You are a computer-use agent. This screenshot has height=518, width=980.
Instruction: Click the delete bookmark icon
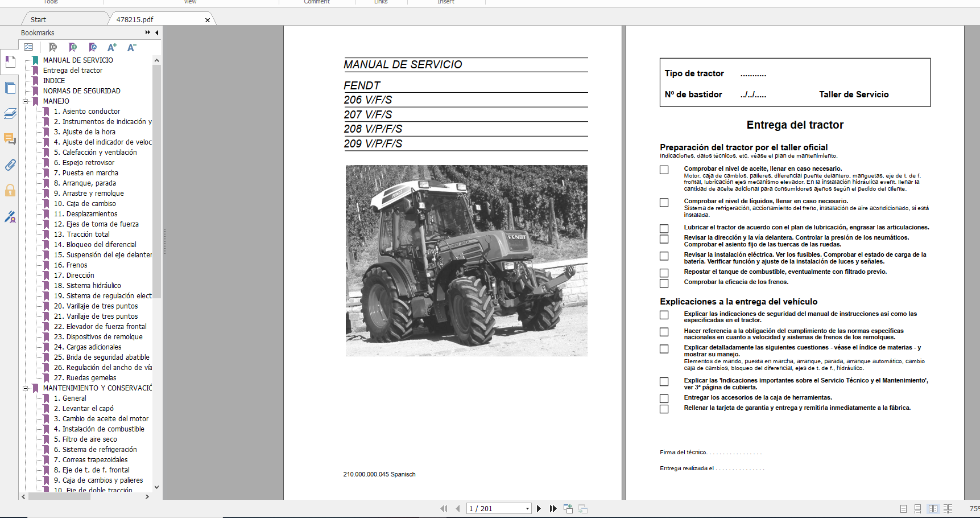click(53, 47)
